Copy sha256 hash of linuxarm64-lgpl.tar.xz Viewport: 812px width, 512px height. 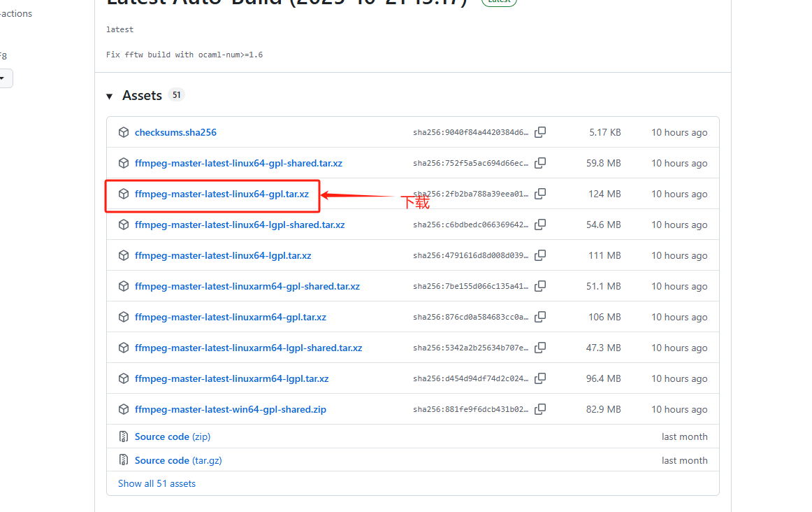point(540,379)
